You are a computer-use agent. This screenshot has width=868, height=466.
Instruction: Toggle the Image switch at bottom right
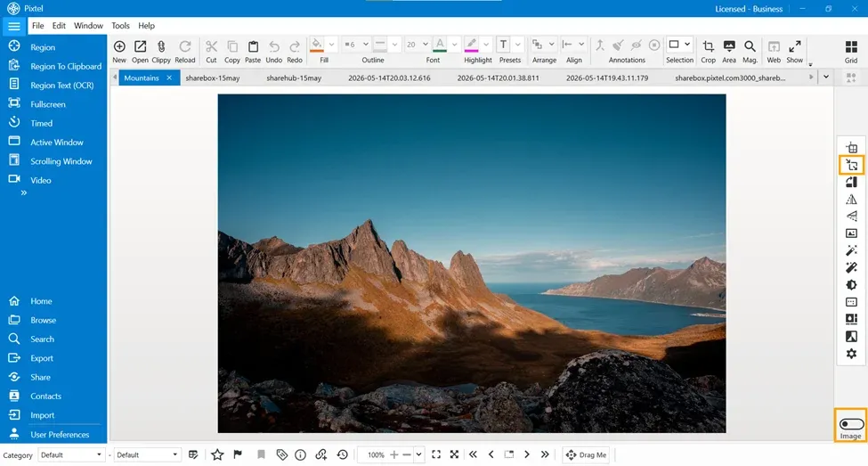pyautogui.click(x=851, y=424)
